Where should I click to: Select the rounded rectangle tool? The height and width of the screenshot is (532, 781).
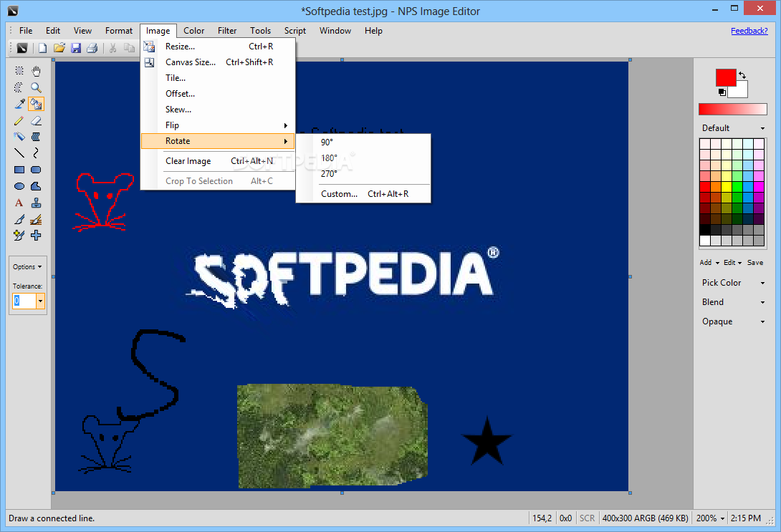tap(36, 170)
